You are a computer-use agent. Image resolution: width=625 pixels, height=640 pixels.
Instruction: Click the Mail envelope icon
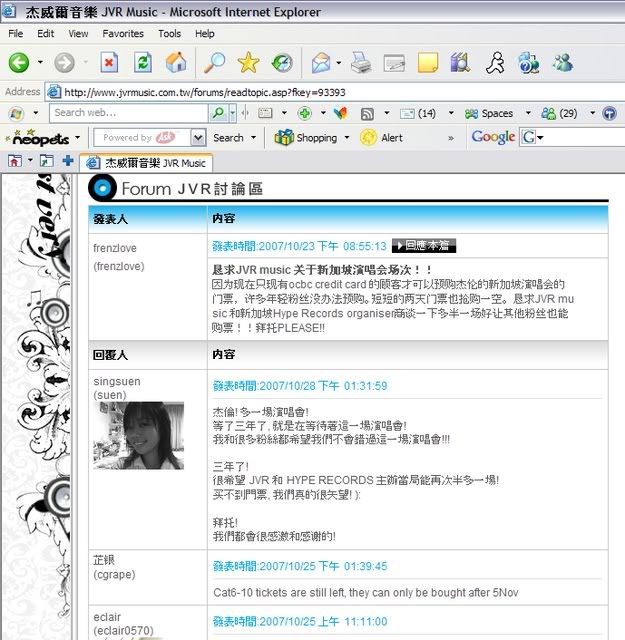pos(322,63)
